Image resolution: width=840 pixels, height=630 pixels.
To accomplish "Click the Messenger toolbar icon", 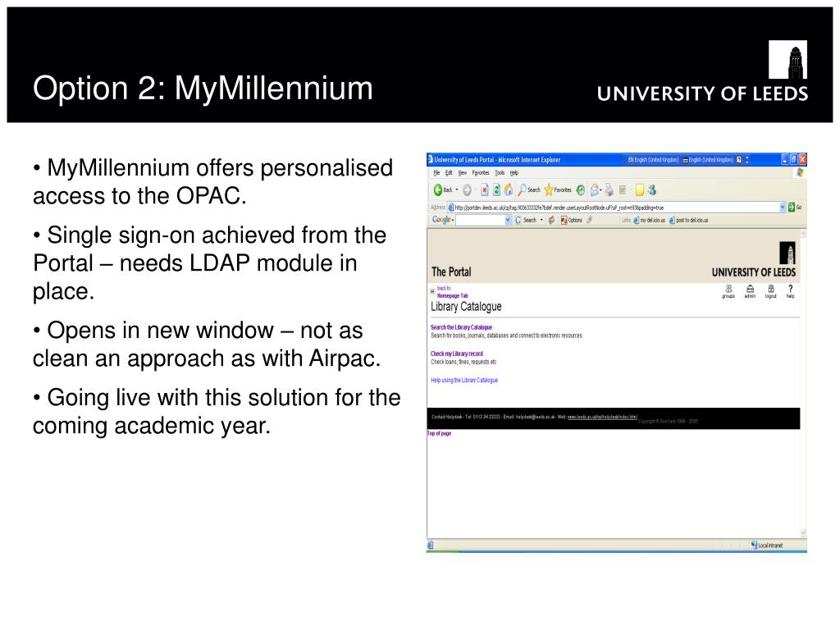I will point(652,190).
